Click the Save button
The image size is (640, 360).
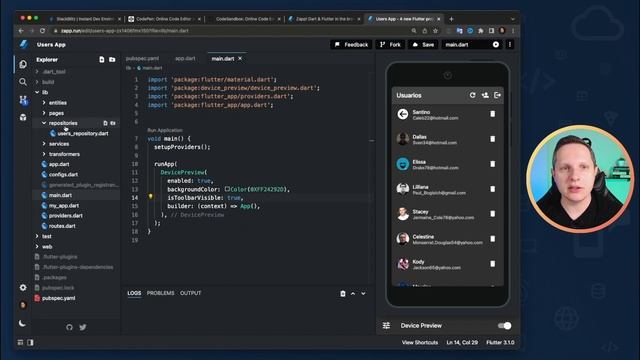click(423, 44)
